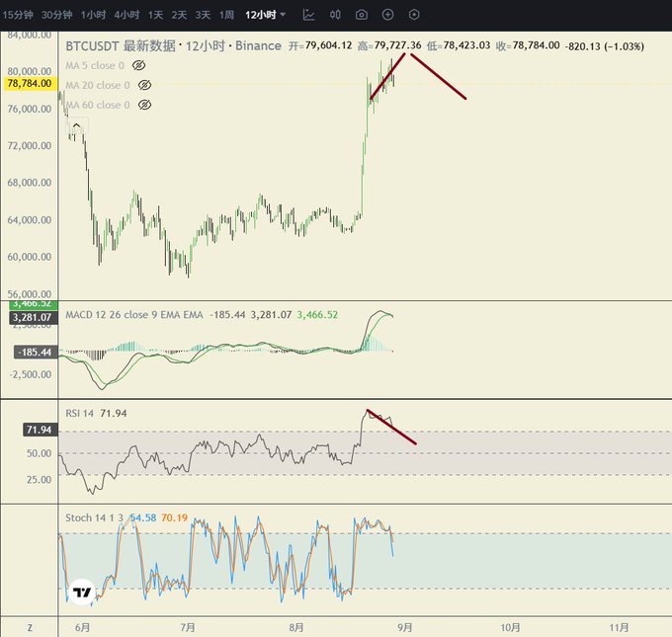Toggle visibility of MA 60 indicator

coord(144,105)
